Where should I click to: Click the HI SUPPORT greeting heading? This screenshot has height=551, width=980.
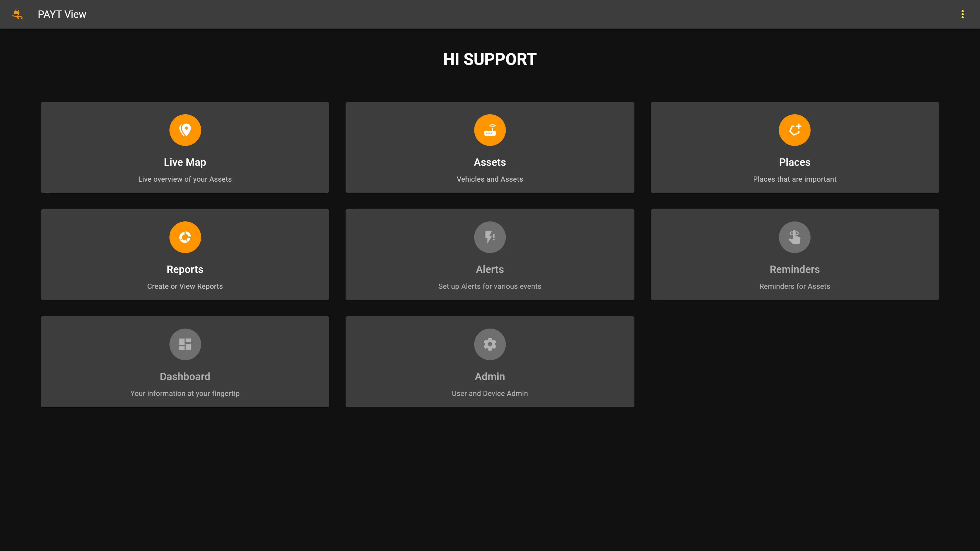tap(490, 59)
